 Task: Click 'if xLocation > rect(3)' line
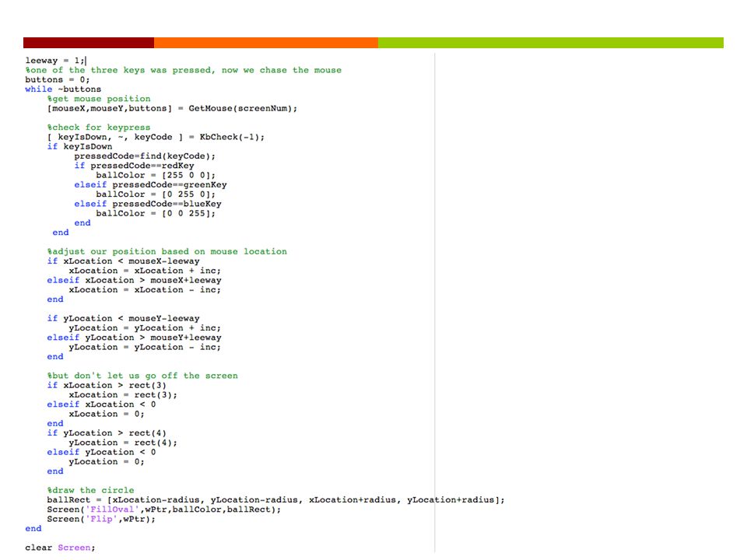pos(107,385)
